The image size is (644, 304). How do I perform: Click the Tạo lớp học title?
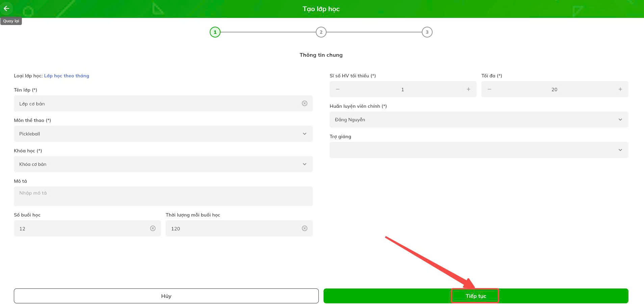click(321, 9)
